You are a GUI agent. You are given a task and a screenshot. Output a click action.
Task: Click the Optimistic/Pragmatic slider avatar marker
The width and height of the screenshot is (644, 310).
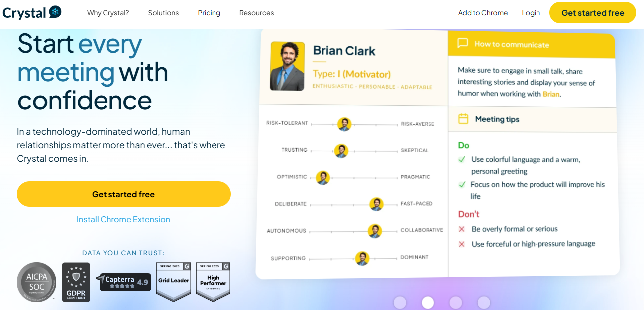pyautogui.click(x=323, y=178)
